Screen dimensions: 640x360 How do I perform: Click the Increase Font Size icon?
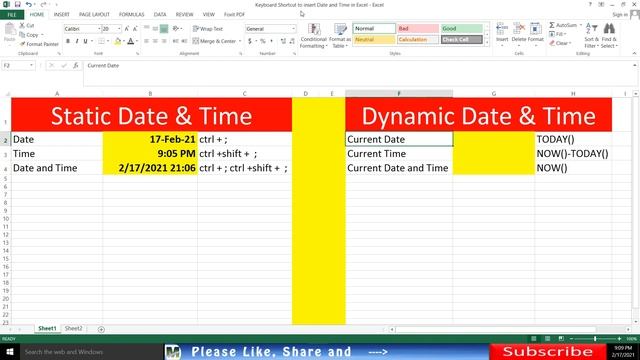click(x=127, y=29)
